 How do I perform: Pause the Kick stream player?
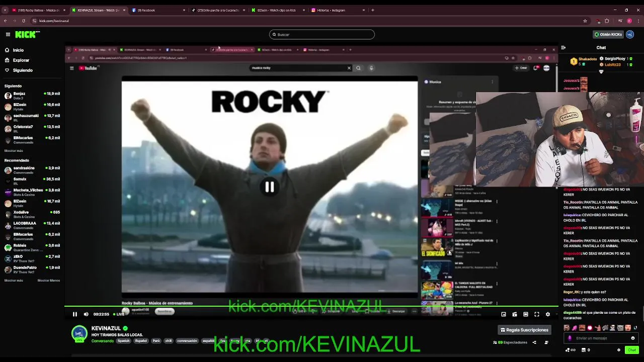[x=75, y=314]
